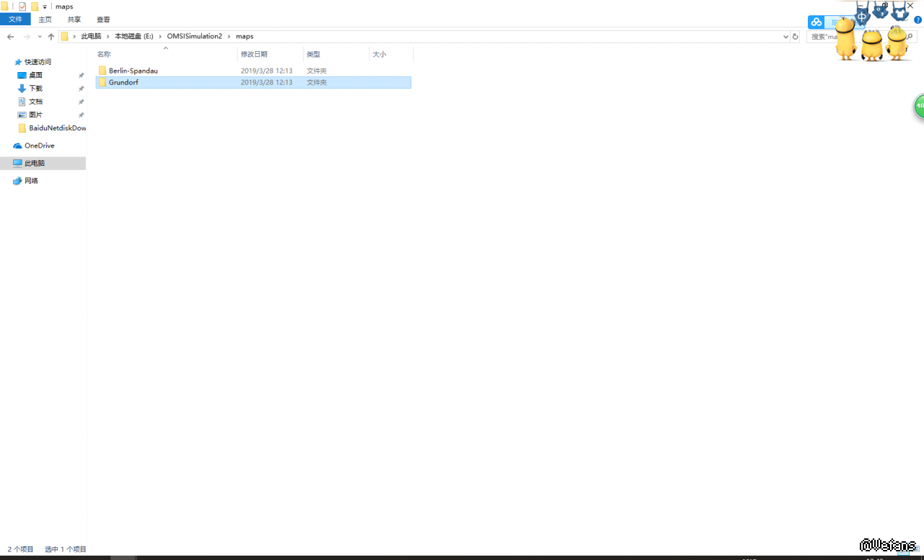Viewport: 924px width, 560px height.
Task: Navigate to 本地磁盘 (E:) in the breadcrumb
Action: pos(134,36)
